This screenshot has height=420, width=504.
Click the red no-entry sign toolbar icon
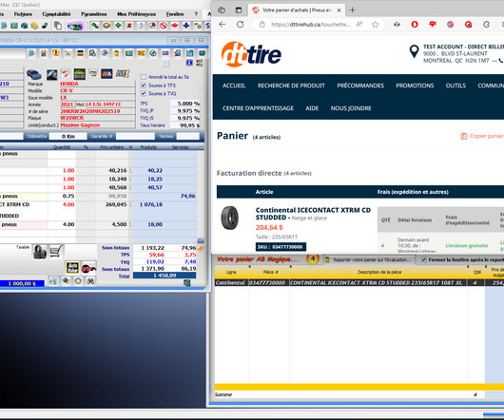click(x=164, y=26)
